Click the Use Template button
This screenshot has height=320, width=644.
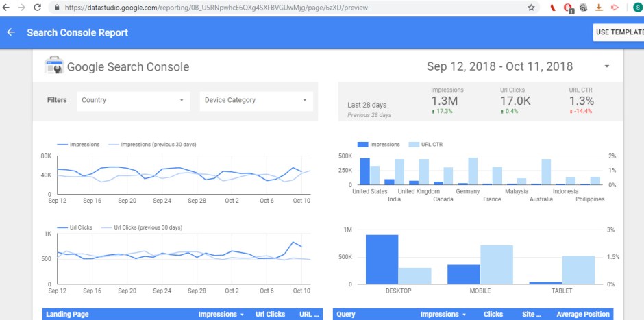point(618,32)
